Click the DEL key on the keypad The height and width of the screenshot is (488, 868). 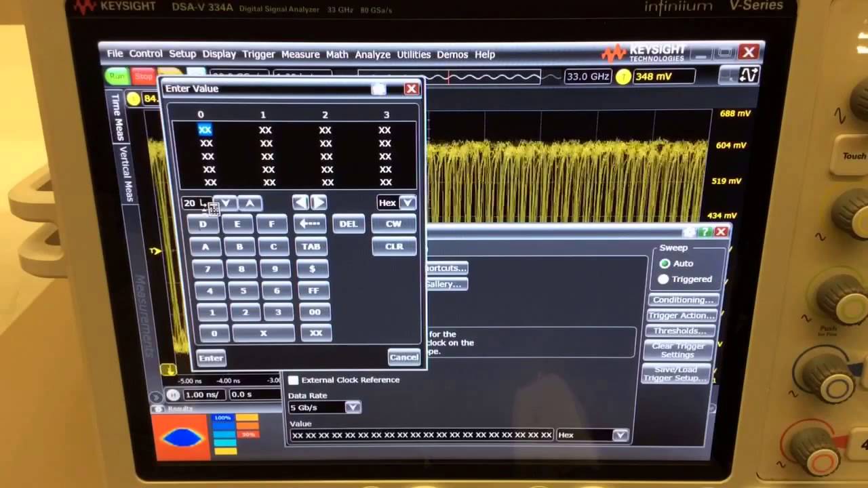click(x=349, y=224)
